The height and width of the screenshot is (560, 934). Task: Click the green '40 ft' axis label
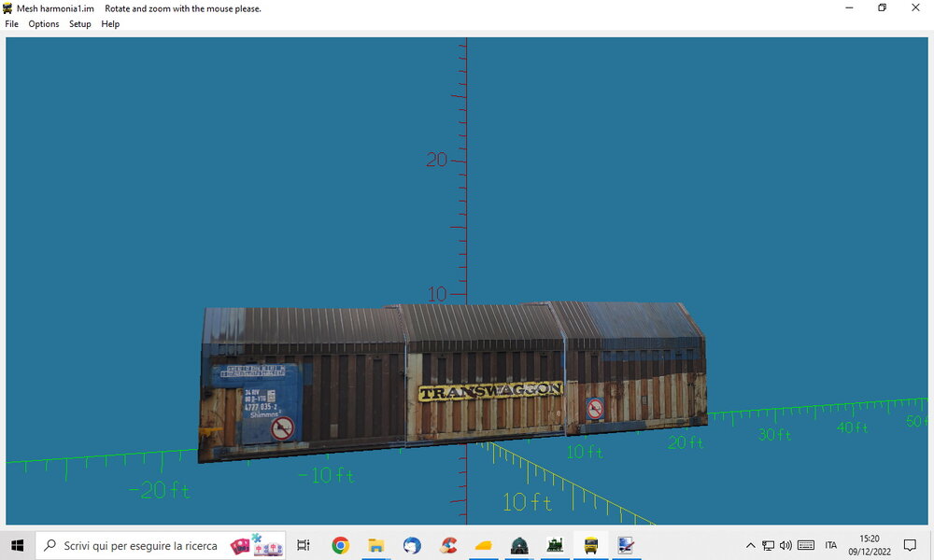coord(853,427)
